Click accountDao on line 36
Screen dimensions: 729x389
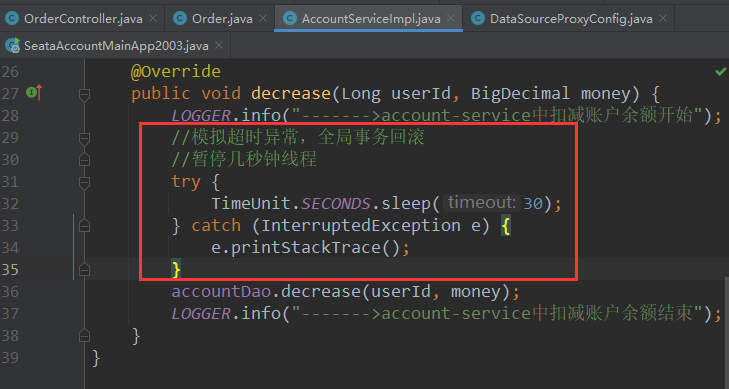pos(221,291)
